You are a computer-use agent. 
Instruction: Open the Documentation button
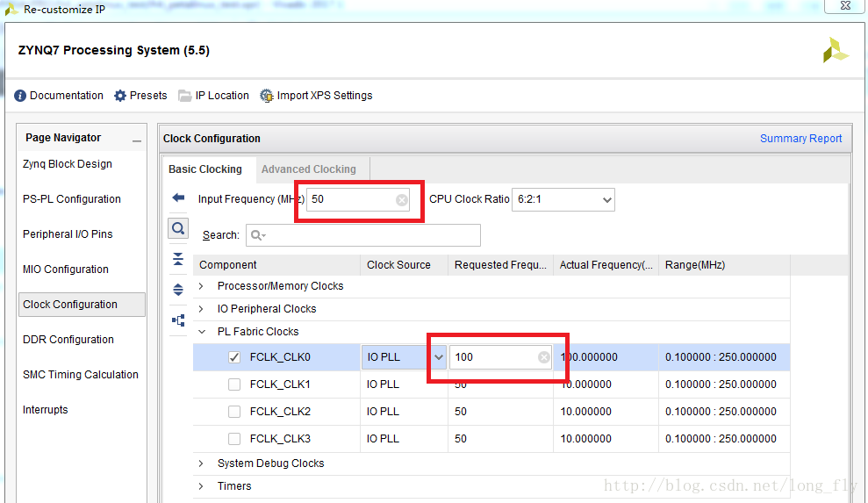pos(59,96)
